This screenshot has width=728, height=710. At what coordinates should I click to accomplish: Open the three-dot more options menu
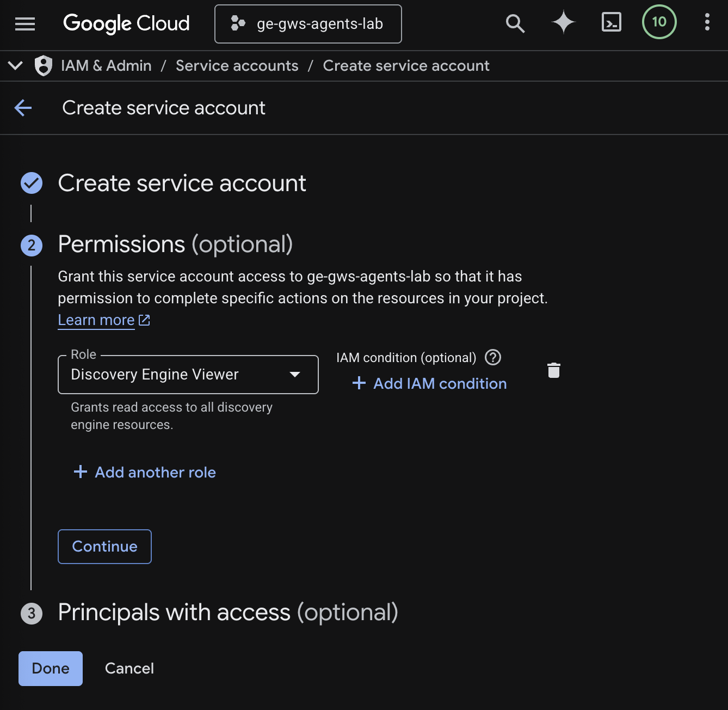pos(707,22)
